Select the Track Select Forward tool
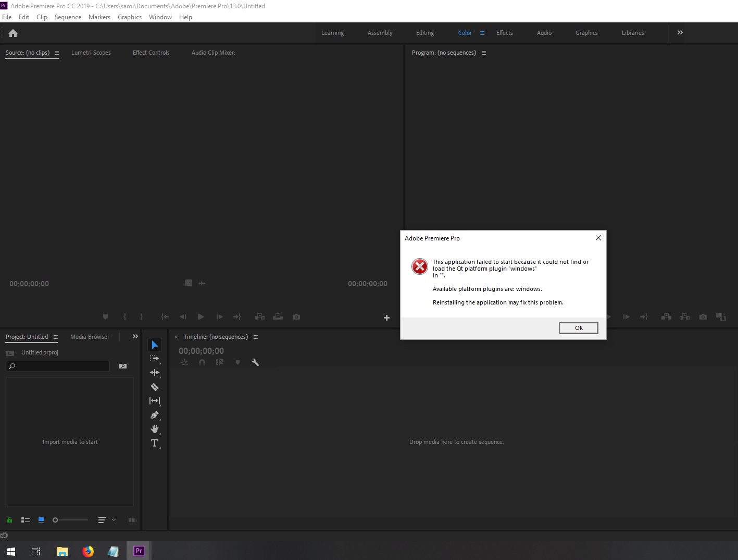The width and height of the screenshot is (738, 560). click(155, 359)
